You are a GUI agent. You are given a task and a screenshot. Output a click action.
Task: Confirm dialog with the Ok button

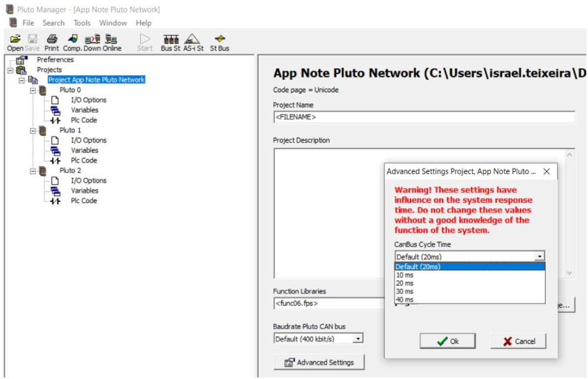pos(447,341)
